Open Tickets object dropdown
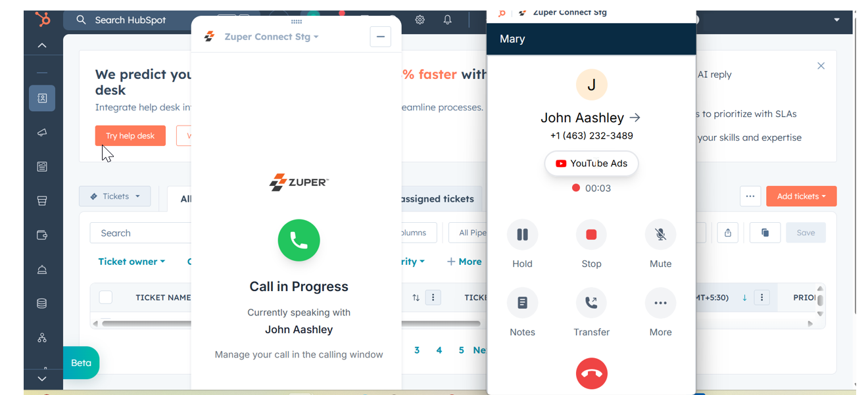Image resolution: width=868 pixels, height=395 pixels. click(115, 196)
